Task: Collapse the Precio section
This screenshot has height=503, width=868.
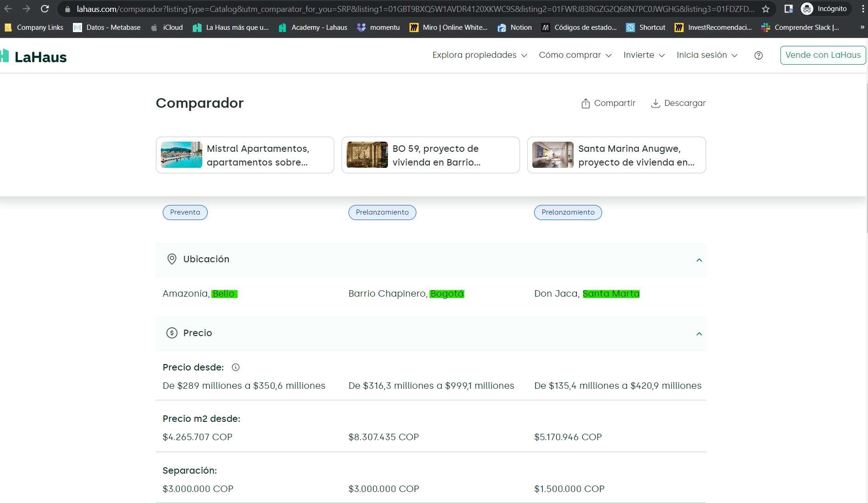Action: [699, 334]
